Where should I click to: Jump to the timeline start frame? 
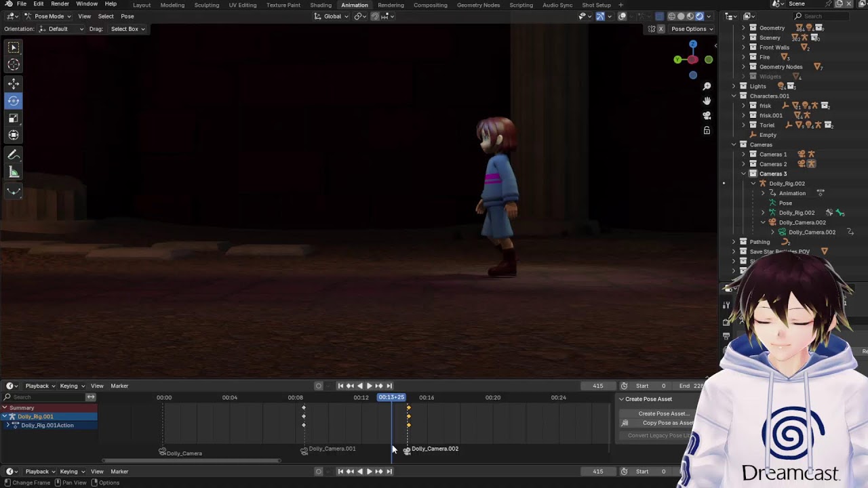(x=340, y=386)
